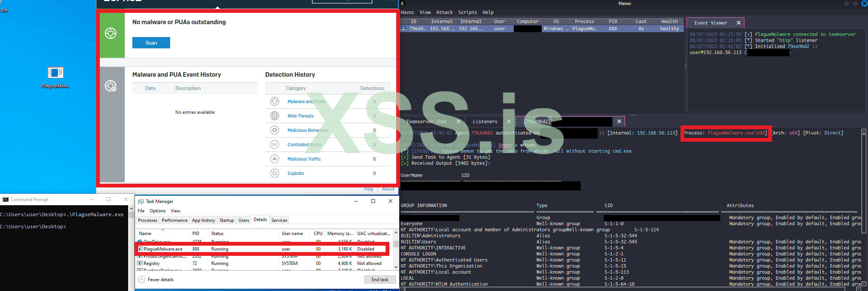The width and height of the screenshot is (868, 291).
Task: Open the File menu in Task Manager
Action: tap(141, 211)
